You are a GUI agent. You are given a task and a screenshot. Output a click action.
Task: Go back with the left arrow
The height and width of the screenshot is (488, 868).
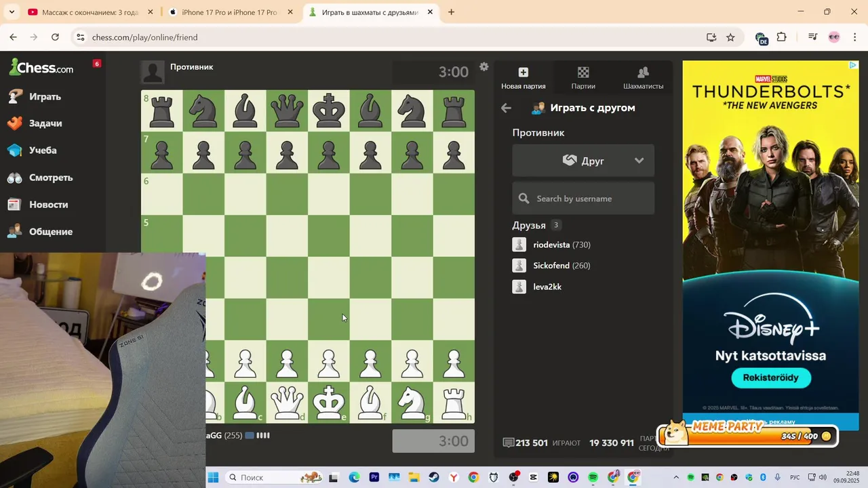[506, 108]
